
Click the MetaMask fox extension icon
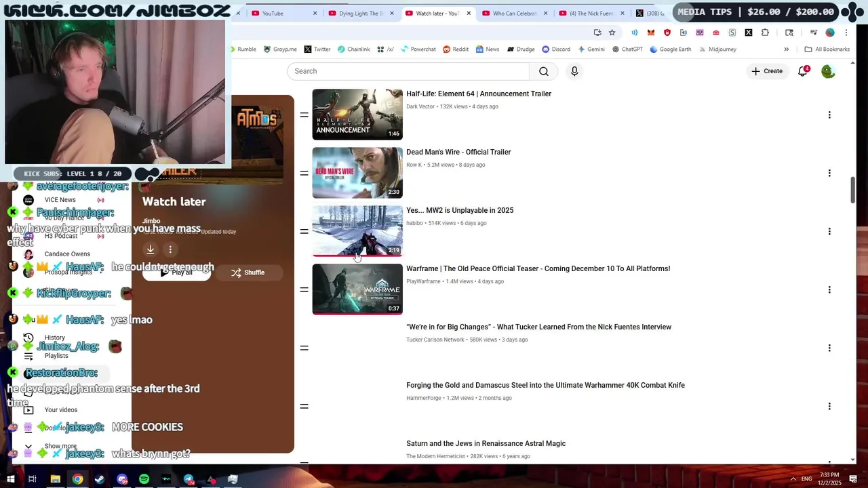(x=651, y=33)
